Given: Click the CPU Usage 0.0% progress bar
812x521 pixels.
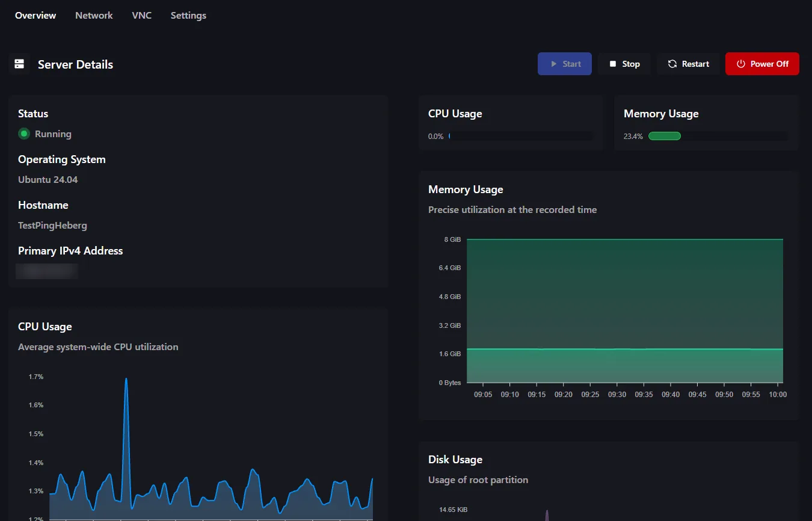Looking at the screenshot, I should 520,136.
